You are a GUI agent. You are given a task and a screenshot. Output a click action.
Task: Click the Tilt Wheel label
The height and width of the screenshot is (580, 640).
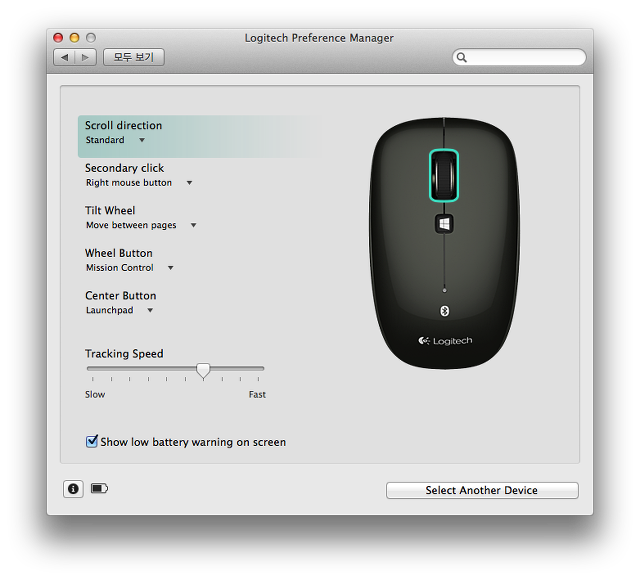(x=110, y=211)
